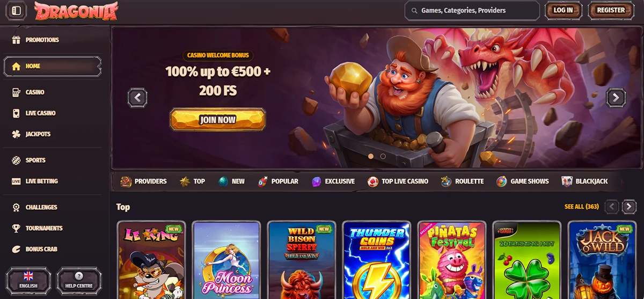Open the English language selector
Screen dimensions: 644x299
pyautogui.click(x=28, y=280)
